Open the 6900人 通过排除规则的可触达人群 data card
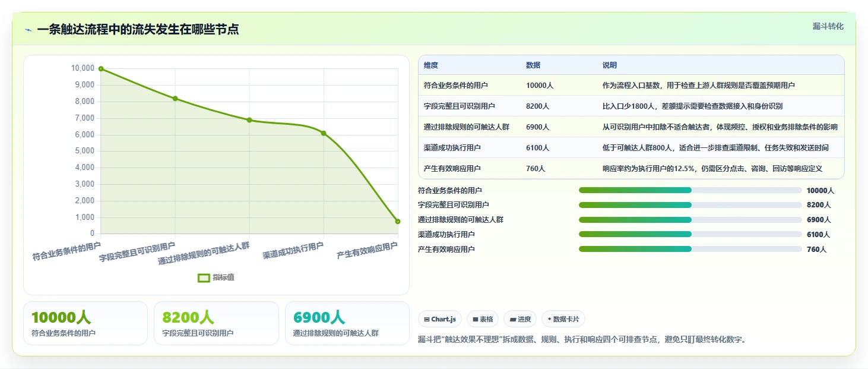 347,323
